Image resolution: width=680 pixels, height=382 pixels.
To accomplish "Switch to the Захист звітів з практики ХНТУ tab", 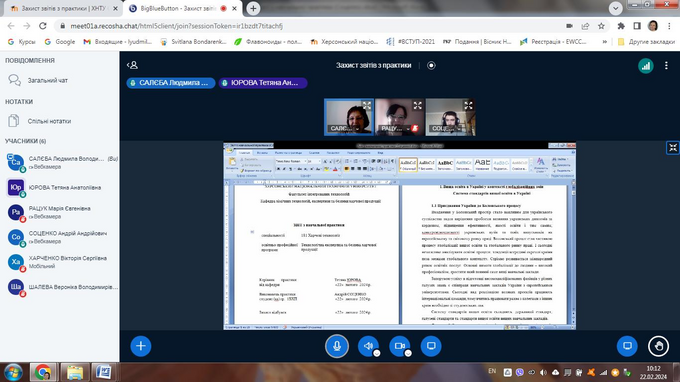I will (x=64, y=8).
